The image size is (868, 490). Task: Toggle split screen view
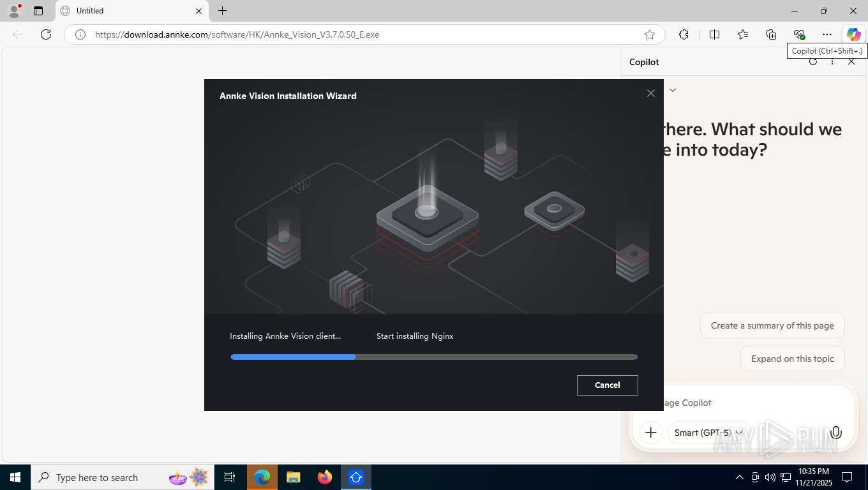714,34
